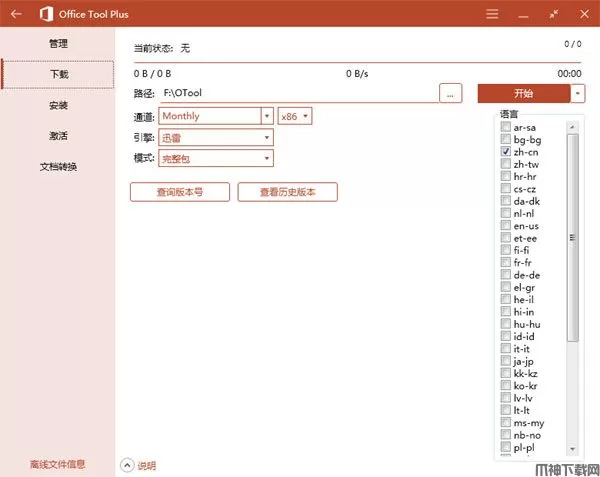Open the 激活 sidebar tab

(x=58, y=136)
